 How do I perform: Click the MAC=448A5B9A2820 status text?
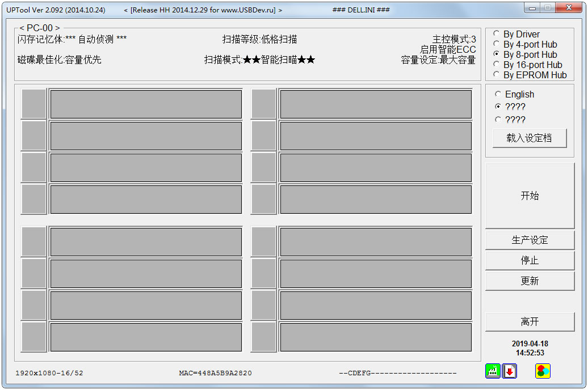[215, 373]
